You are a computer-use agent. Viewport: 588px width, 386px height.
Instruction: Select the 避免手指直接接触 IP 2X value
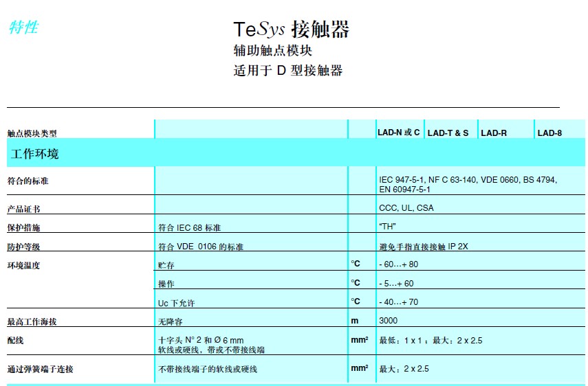(x=424, y=247)
